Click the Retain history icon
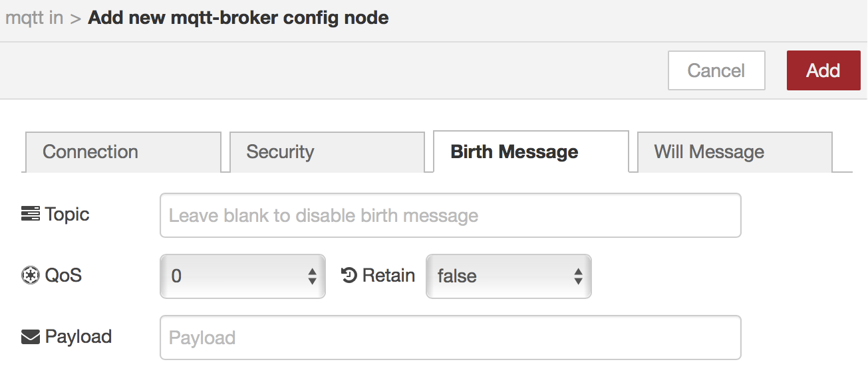Image resolution: width=868 pixels, height=392 pixels. (349, 275)
